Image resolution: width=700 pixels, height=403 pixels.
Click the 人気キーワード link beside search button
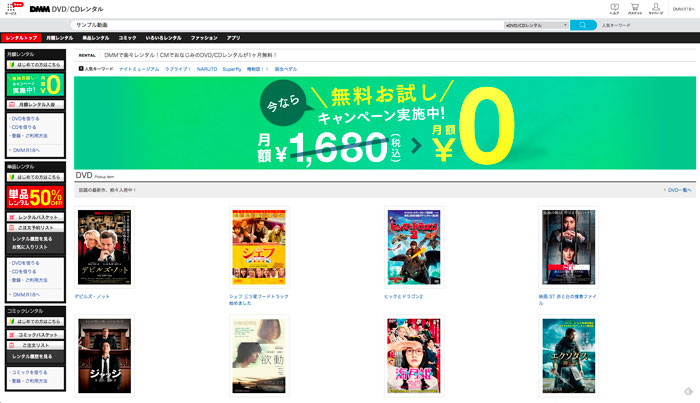(616, 25)
